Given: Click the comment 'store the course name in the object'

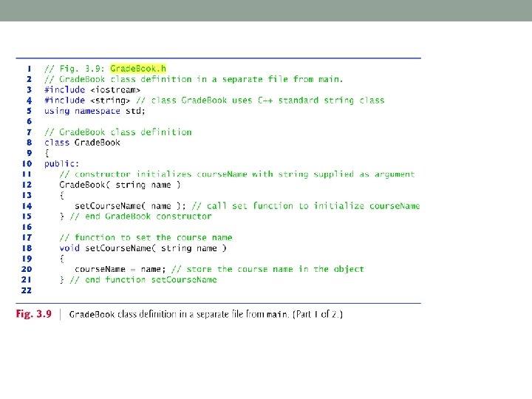Looking at the screenshot, I should pyautogui.click(x=275, y=270).
